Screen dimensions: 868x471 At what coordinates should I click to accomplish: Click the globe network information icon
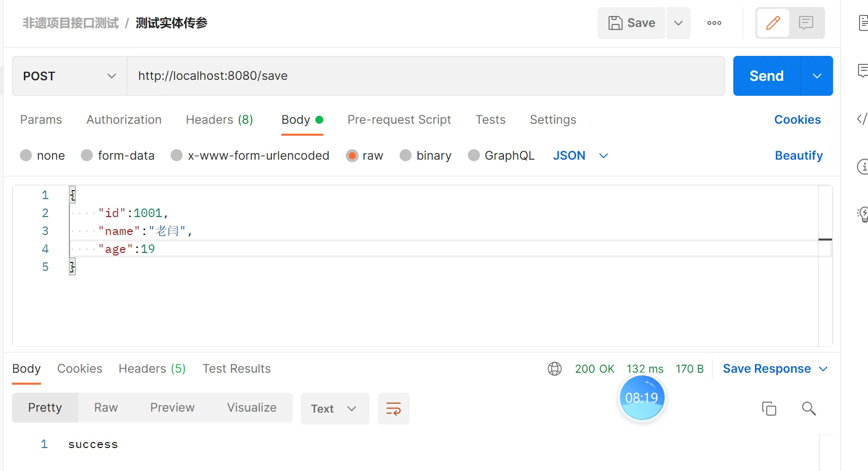[555, 369]
